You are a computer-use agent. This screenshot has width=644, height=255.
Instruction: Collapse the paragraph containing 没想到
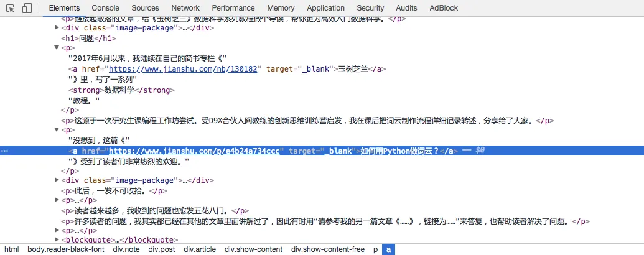pyautogui.click(x=57, y=130)
